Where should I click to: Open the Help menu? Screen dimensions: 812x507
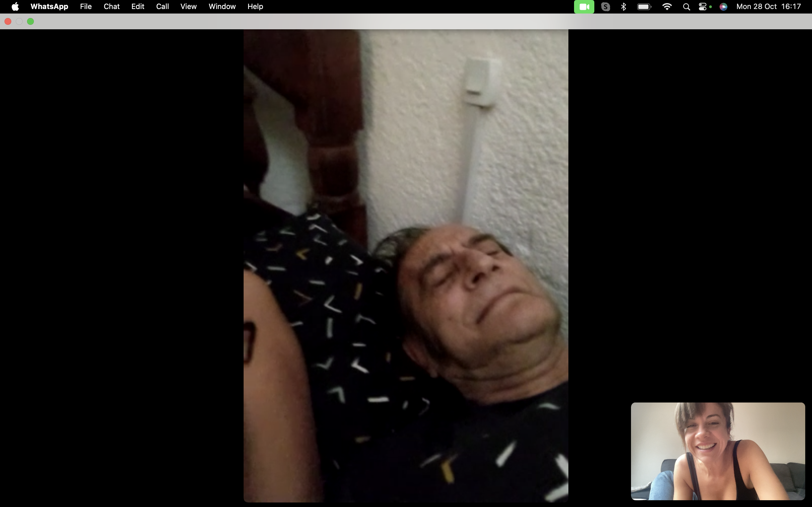point(255,7)
